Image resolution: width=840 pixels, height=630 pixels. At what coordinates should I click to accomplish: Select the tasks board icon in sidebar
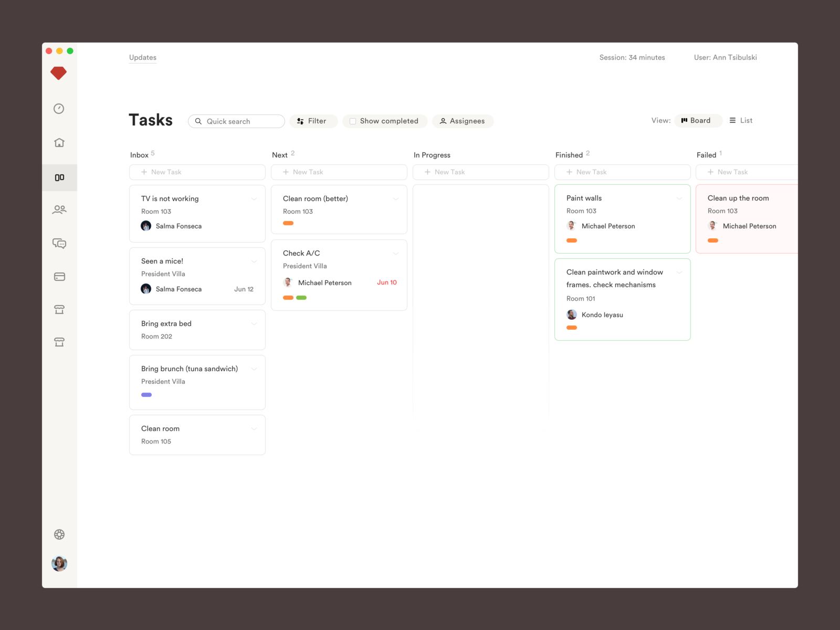point(59,177)
